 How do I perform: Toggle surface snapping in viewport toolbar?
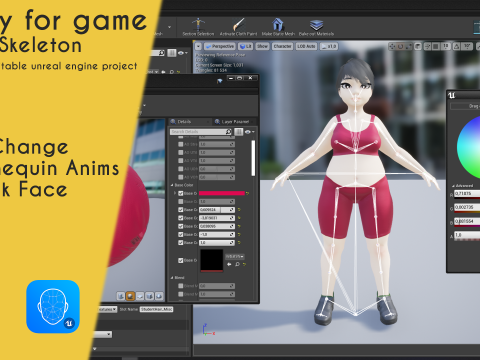point(428,46)
